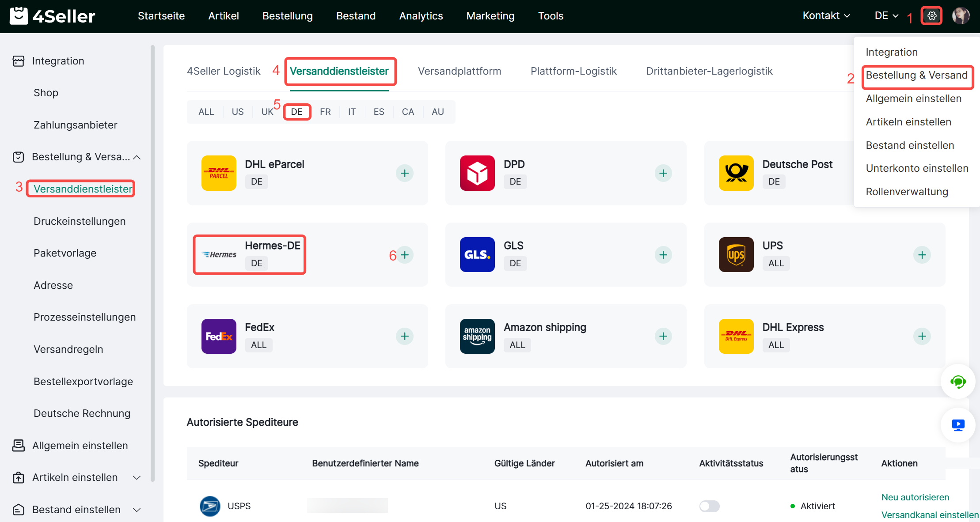The width and height of the screenshot is (980, 522).
Task: Add FedEx carrier with plus icon
Action: 405,337
